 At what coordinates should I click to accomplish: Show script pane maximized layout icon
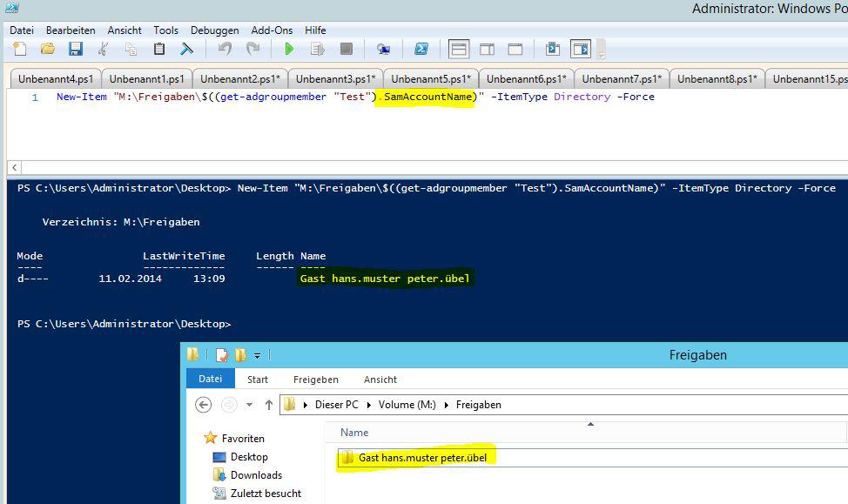(x=515, y=50)
